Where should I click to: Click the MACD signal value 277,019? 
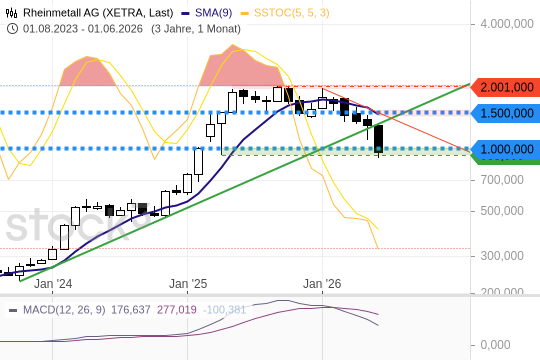[177, 310]
